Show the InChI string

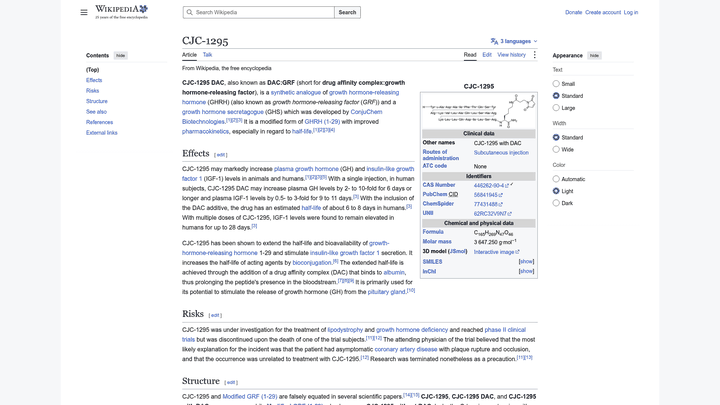pos(526,271)
